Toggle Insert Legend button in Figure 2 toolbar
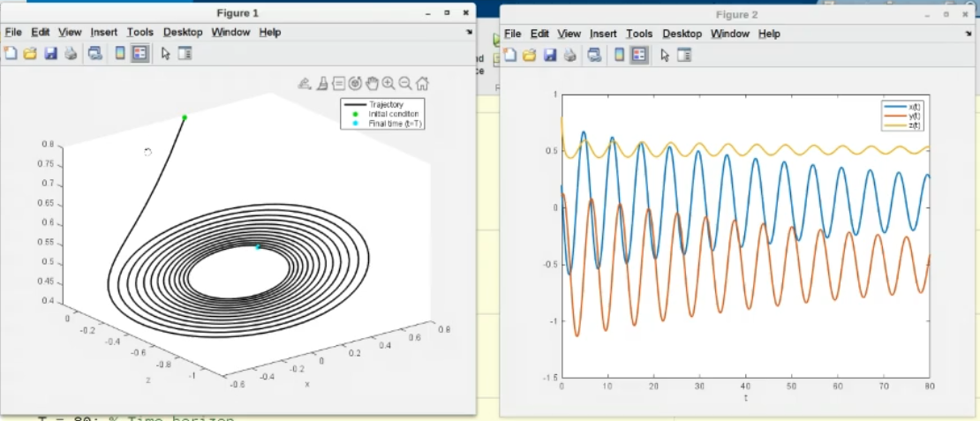This screenshot has height=421, width=980. point(639,55)
